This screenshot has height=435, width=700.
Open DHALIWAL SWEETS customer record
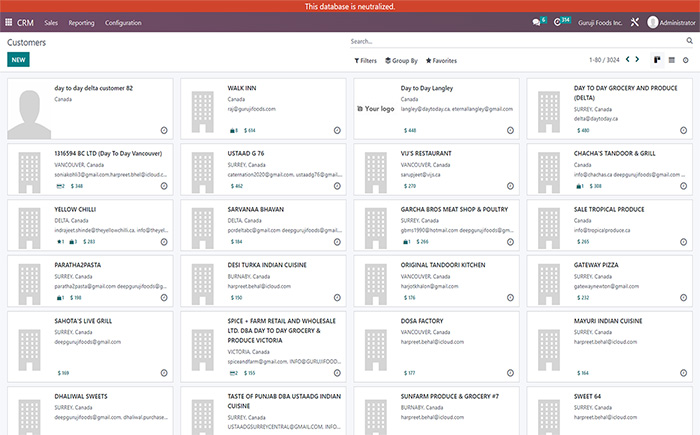(x=81, y=396)
